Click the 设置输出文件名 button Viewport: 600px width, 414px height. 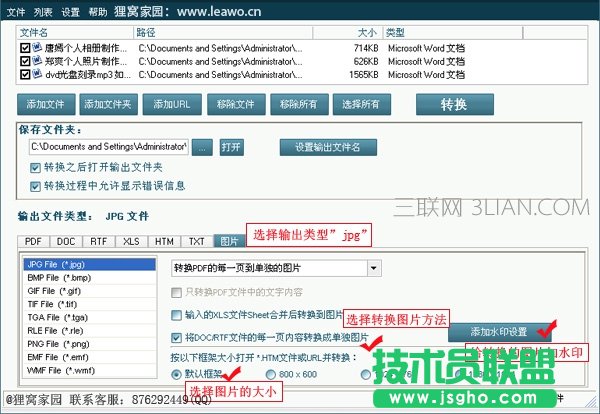[x=328, y=147]
